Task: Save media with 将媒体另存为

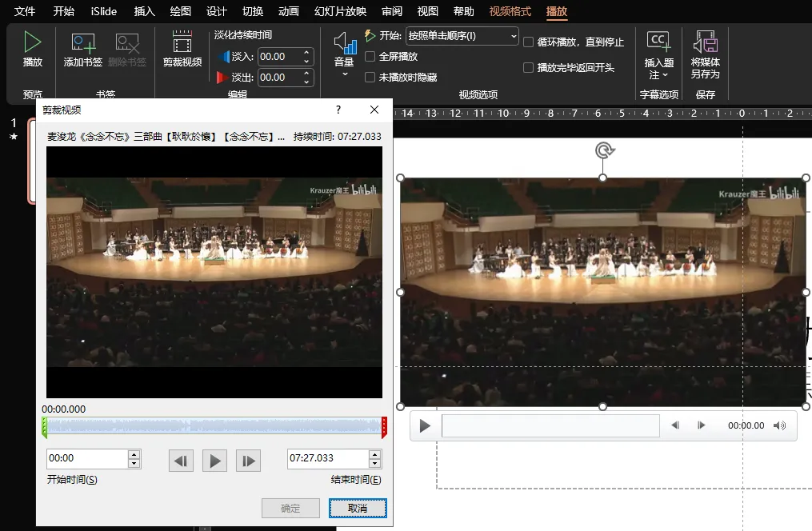Action: click(706, 54)
